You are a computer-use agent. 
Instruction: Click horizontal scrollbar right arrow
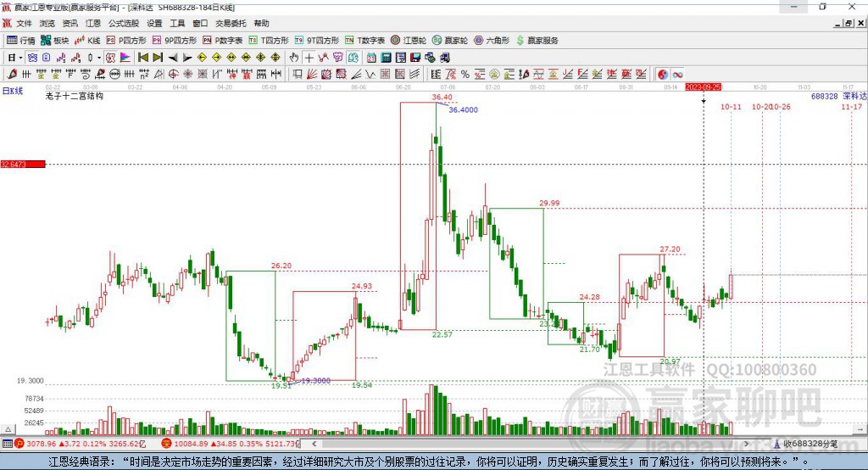(746, 444)
